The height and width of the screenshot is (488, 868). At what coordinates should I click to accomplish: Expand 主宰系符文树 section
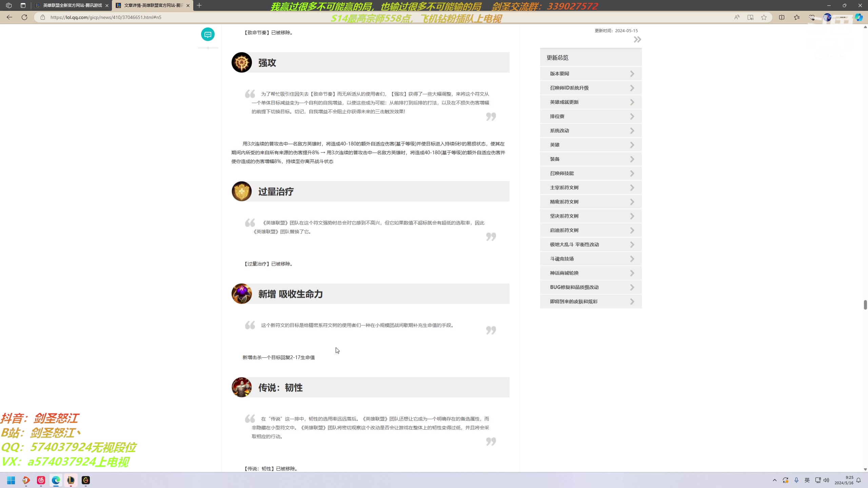[591, 187]
